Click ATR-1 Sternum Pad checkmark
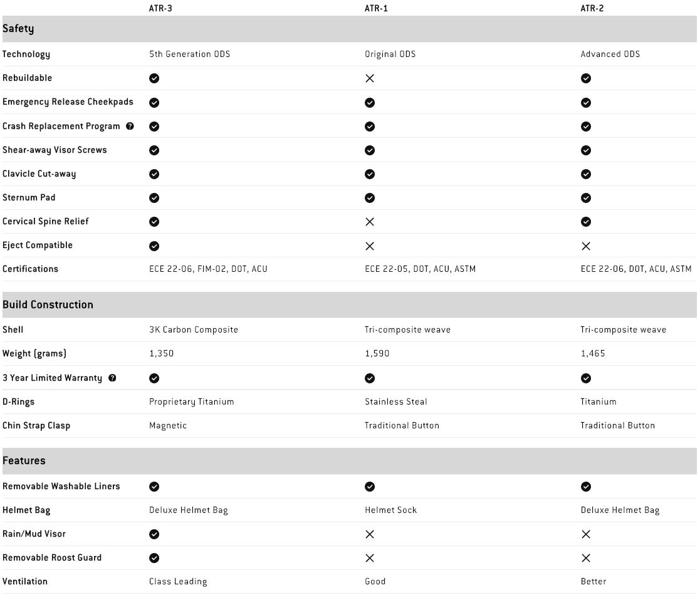This screenshot has height=600, width=700. coord(370,198)
